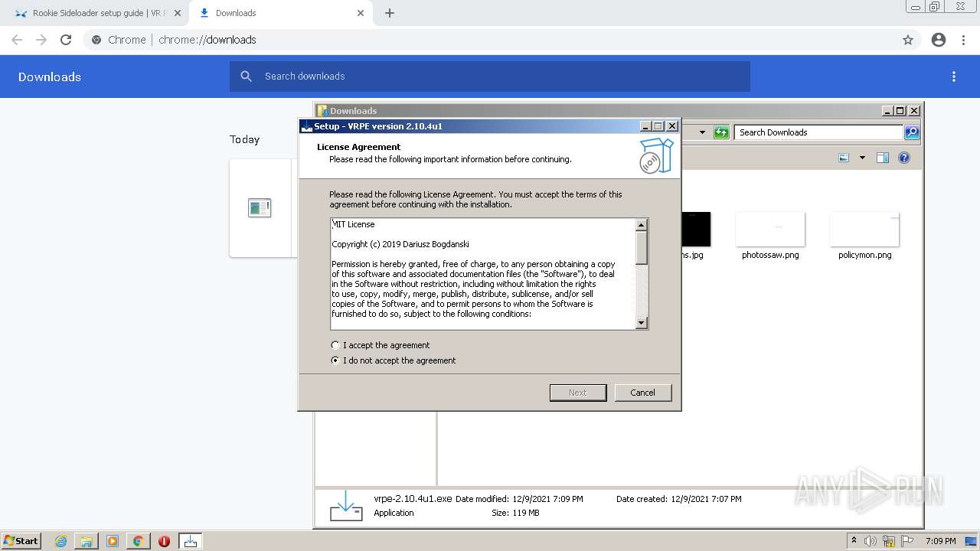980x551 pixels.
Task: Open media player taskbar icon
Action: (x=113, y=541)
